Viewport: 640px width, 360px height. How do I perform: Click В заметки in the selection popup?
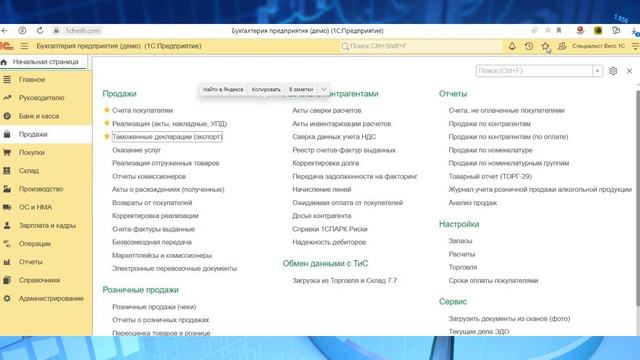(301, 89)
